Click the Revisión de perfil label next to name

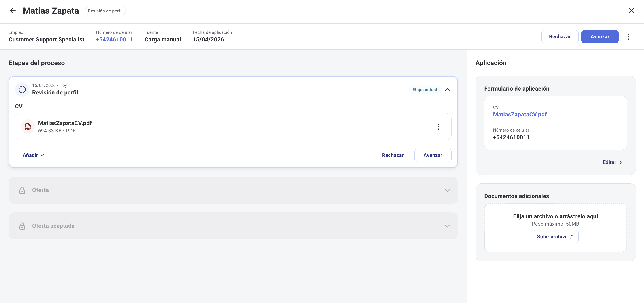[105, 11]
